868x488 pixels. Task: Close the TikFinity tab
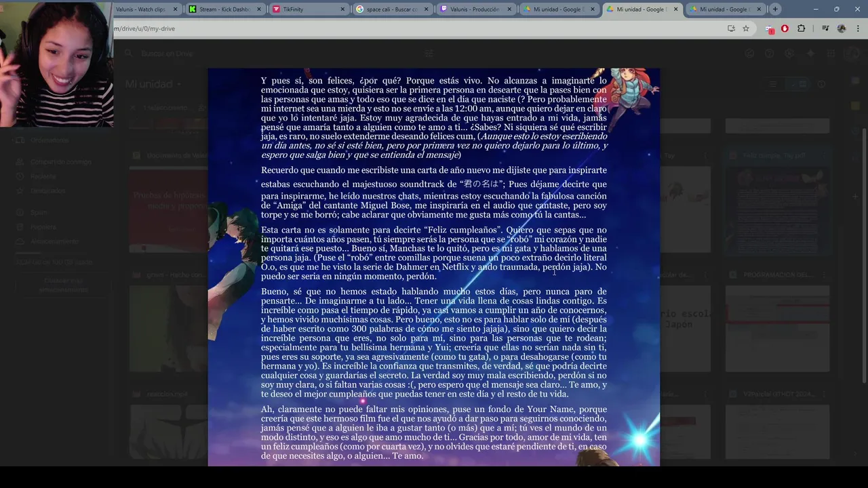click(x=342, y=9)
